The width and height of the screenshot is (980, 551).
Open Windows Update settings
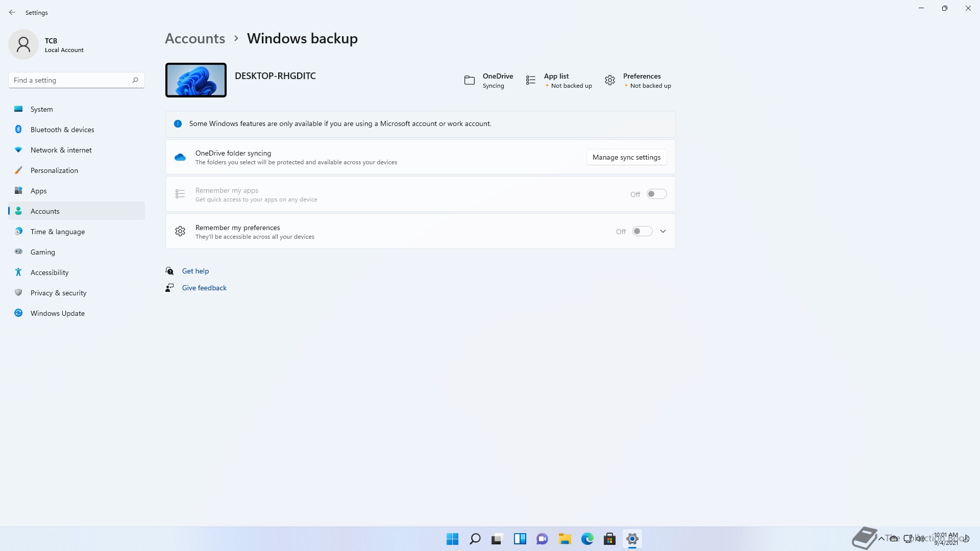pos(77,313)
